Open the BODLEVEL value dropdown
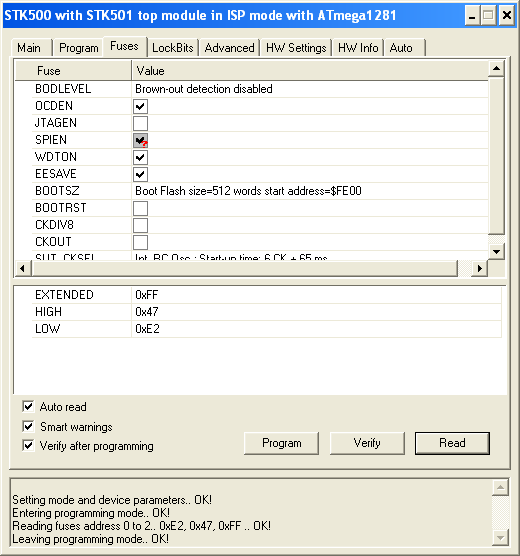520x556 pixels. coord(310,89)
